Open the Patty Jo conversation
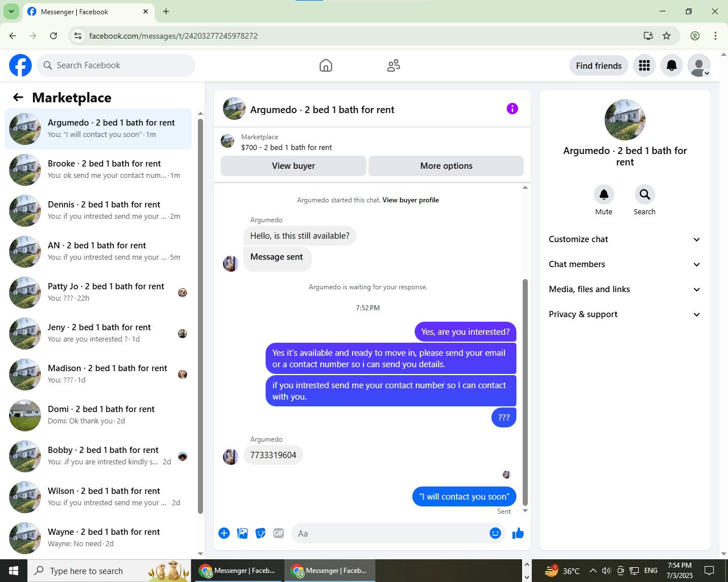Screen dimensions: 728x582 click(98, 293)
